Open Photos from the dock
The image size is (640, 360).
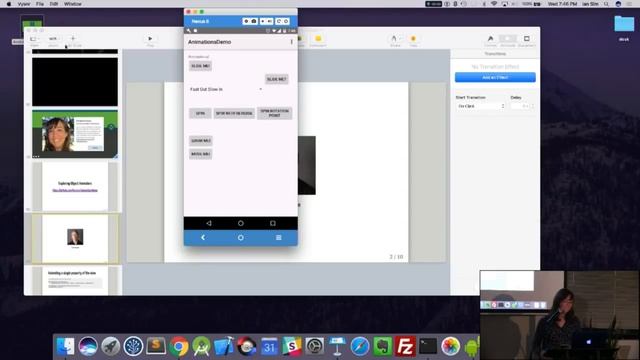click(450, 346)
